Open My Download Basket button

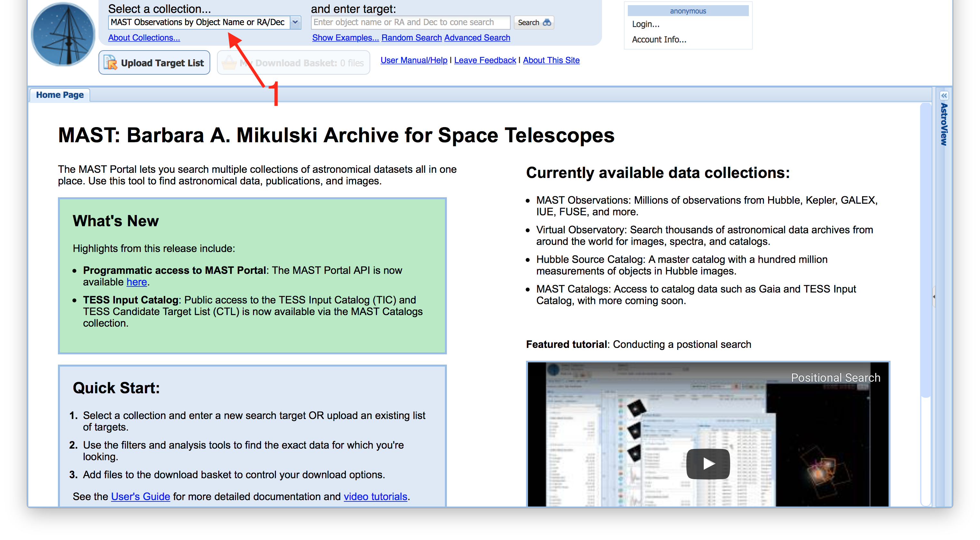coord(293,63)
